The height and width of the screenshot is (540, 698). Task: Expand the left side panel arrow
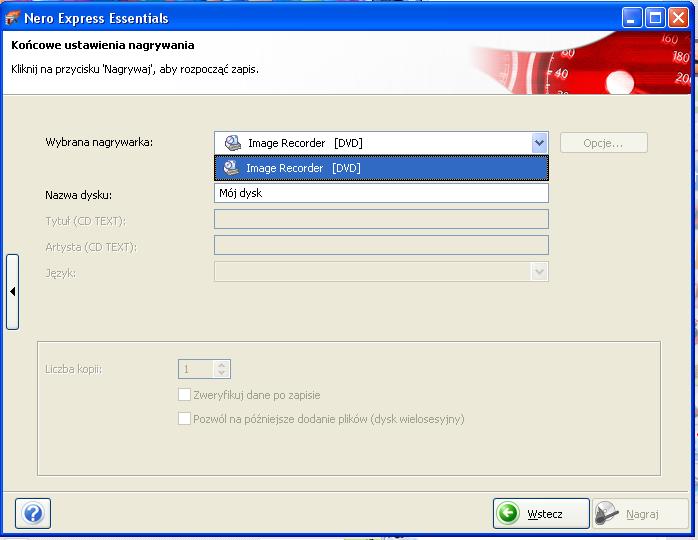click(12, 292)
